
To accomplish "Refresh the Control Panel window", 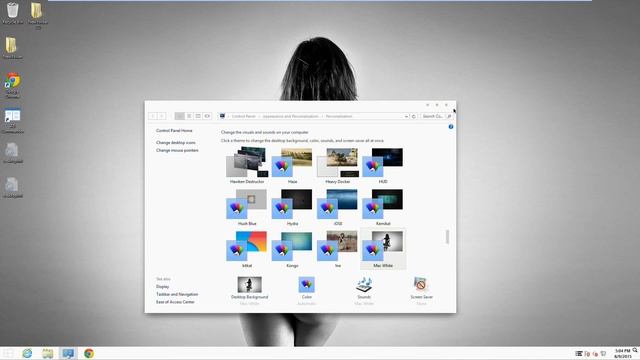I will coord(413,116).
